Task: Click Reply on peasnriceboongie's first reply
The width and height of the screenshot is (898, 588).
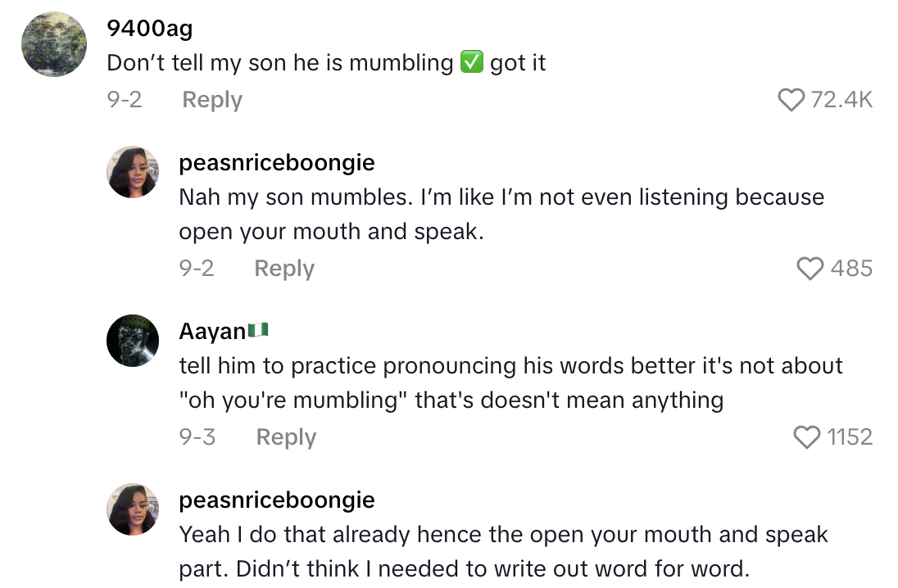Action: (x=283, y=268)
